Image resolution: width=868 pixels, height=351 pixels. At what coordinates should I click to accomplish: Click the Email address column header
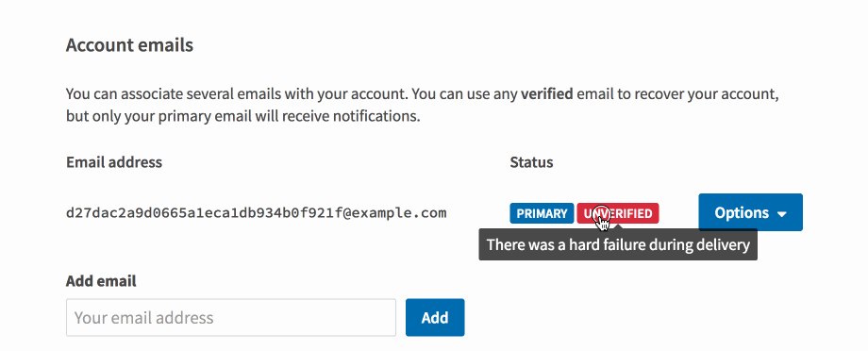pos(114,162)
